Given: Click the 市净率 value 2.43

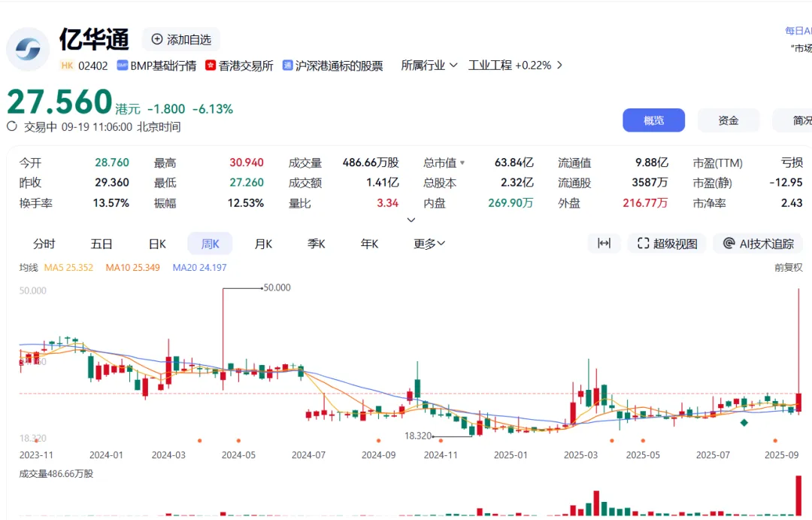Looking at the screenshot, I should click(792, 202).
